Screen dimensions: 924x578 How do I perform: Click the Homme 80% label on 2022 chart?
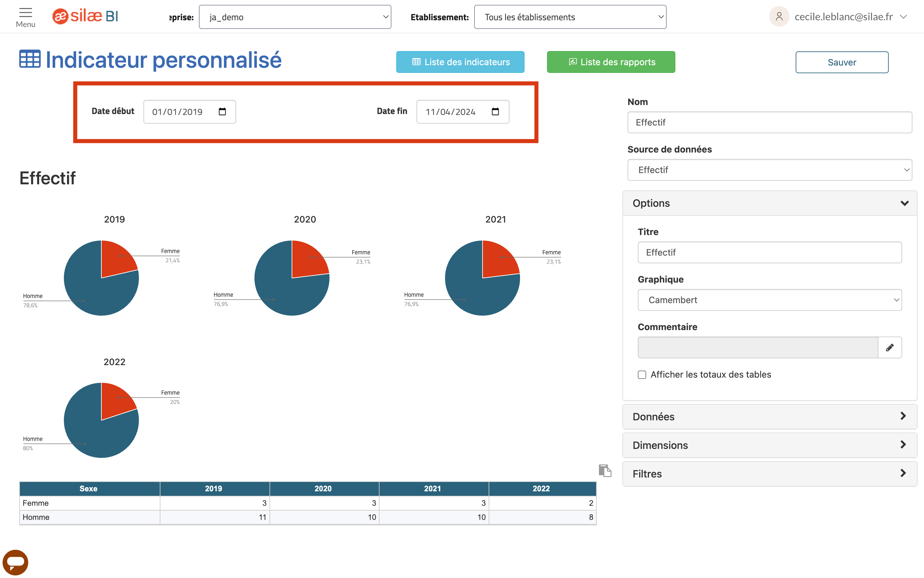pyautogui.click(x=33, y=443)
